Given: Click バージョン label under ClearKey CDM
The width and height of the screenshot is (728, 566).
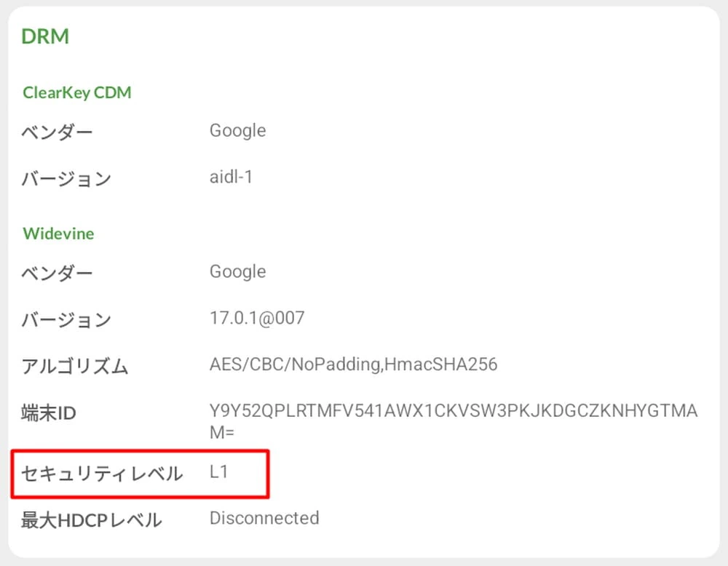Looking at the screenshot, I should click(x=66, y=178).
